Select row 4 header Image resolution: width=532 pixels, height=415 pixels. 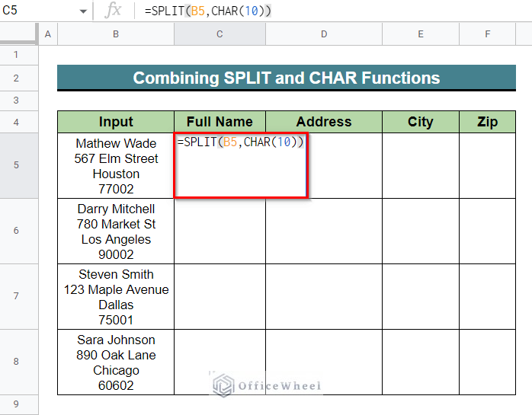[19, 122]
